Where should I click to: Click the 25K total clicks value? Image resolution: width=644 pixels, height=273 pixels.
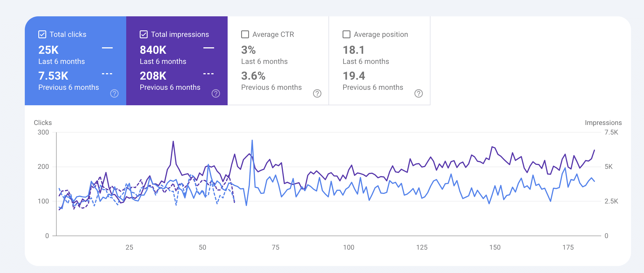[x=48, y=50]
